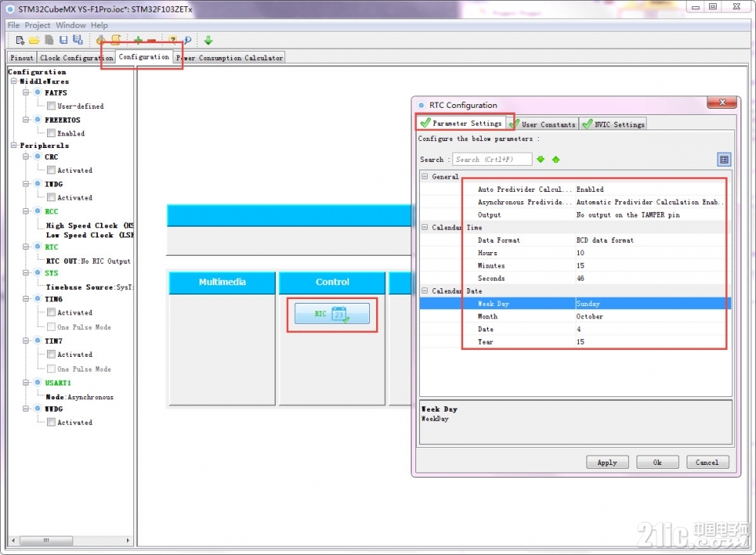The height and width of the screenshot is (555, 756).
Task: Tick the CRC Activated checkbox
Action: click(x=51, y=170)
